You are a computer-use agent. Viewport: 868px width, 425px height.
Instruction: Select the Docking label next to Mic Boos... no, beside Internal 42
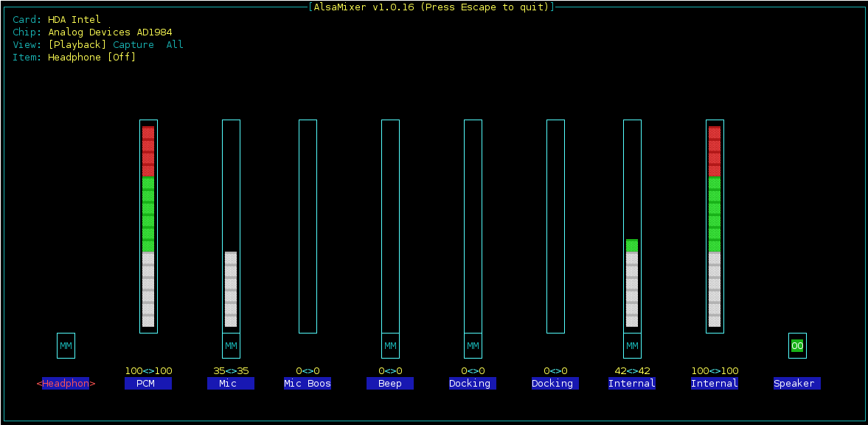point(555,384)
